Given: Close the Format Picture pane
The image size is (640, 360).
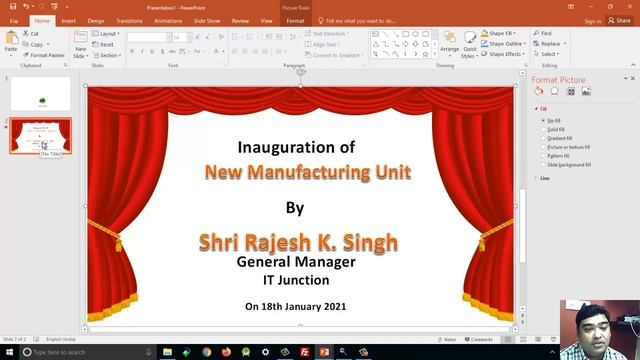Looking at the screenshot, I should [x=633, y=78].
